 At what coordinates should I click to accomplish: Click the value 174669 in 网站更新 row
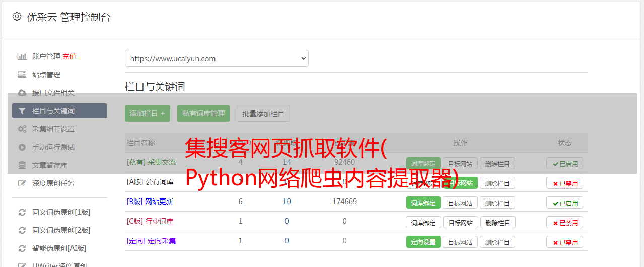point(344,202)
